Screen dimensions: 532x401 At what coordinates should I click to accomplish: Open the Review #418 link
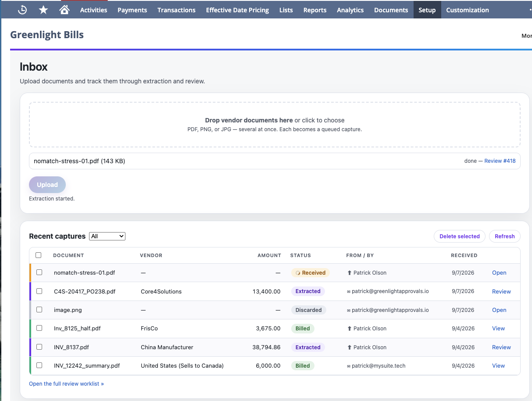[x=500, y=161]
